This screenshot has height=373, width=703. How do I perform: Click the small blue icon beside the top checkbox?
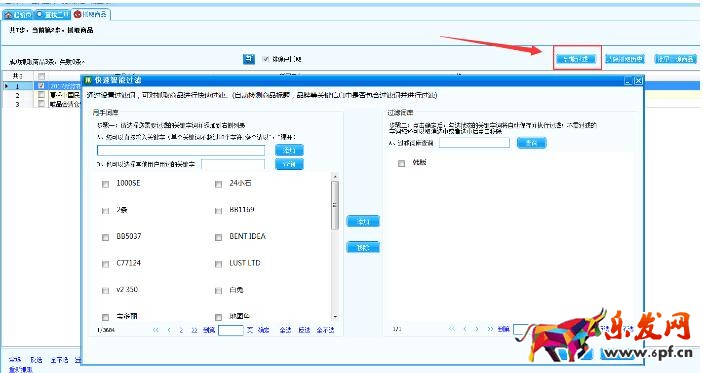click(249, 59)
